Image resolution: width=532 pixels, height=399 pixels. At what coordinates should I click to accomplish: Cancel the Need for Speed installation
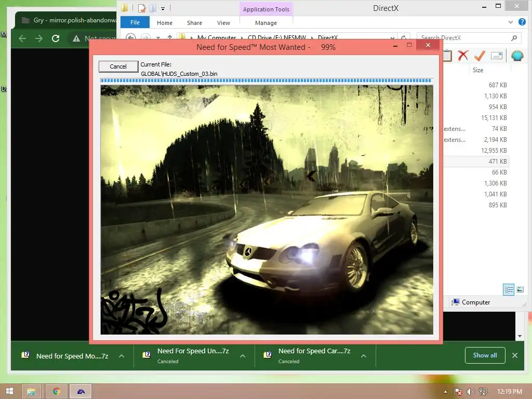click(x=118, y=66)
